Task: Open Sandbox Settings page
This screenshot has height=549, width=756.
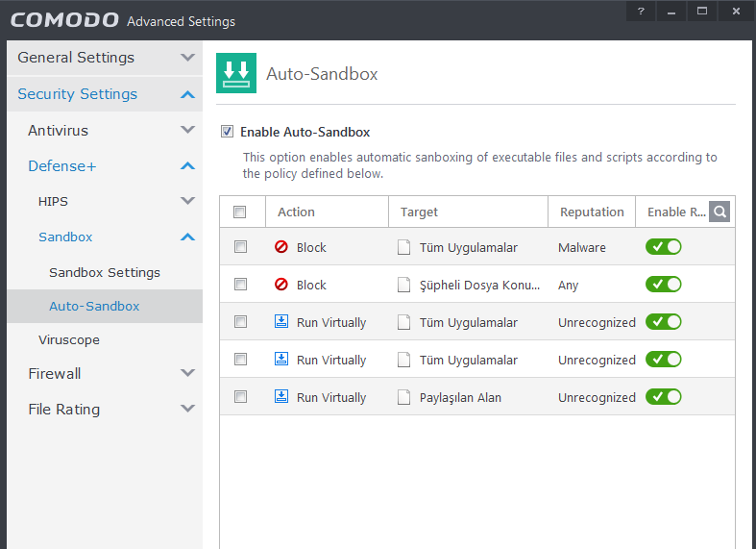Action: pos(105,272)
